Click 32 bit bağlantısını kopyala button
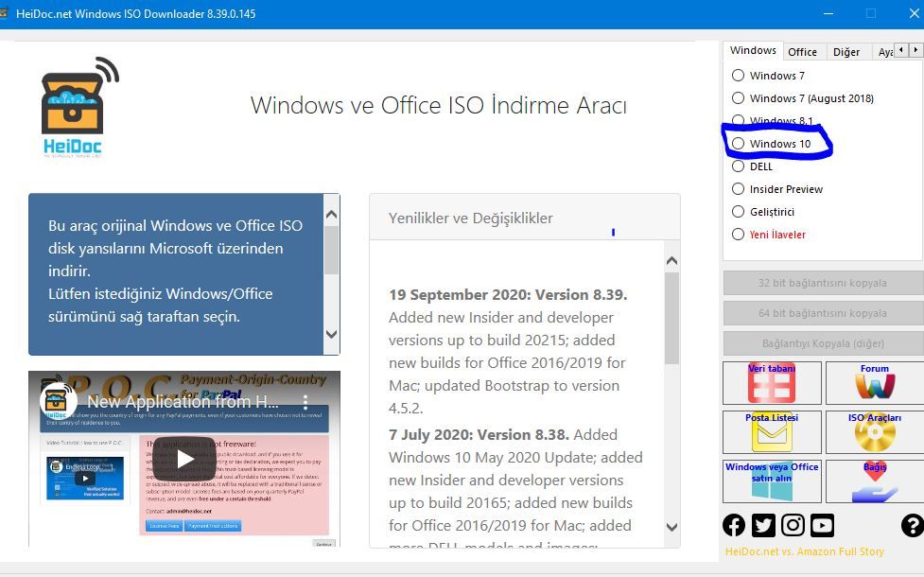924x577 pixels. coord(823,283)
